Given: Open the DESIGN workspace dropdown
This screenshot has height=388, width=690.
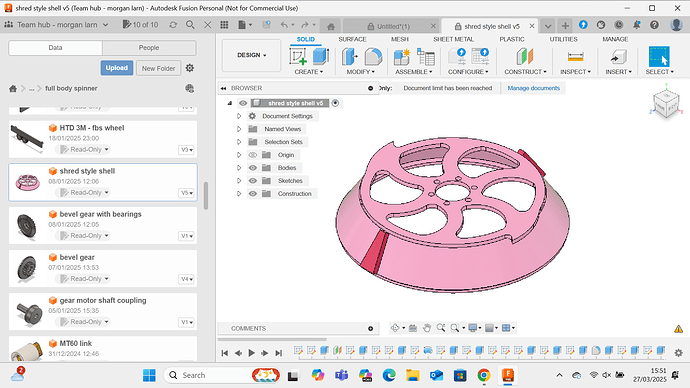Looking at the screenshot, I should (x=251, y=55).
